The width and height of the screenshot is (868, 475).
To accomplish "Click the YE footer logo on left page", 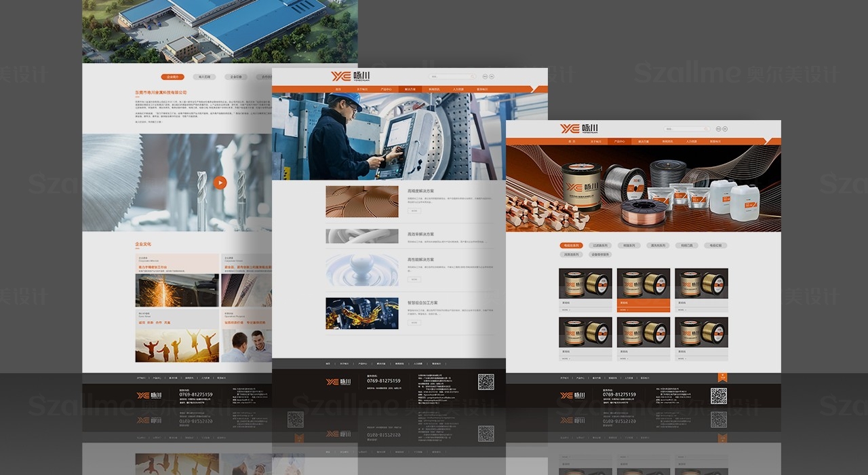I will 147,395.
